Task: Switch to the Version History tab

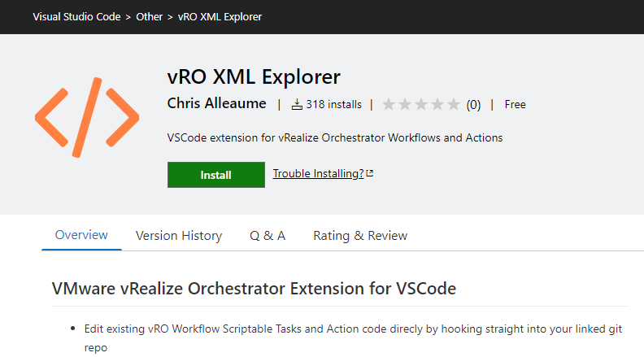Action: click(179, 236)
